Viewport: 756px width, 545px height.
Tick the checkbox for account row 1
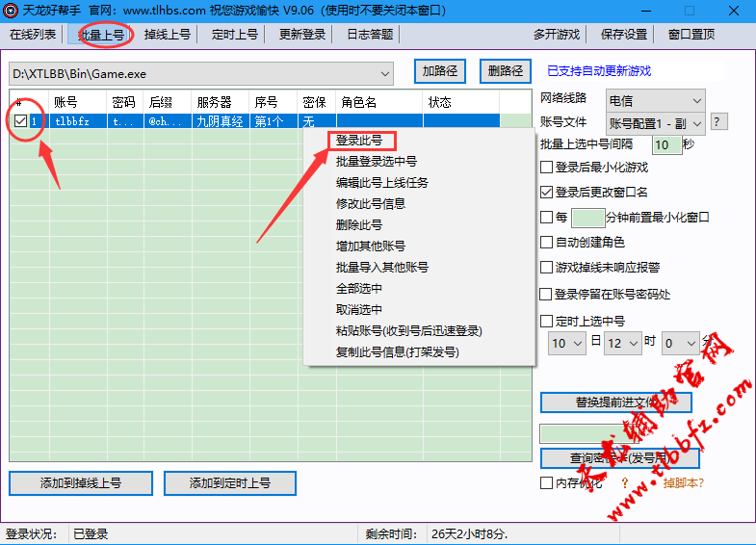click(20, 121)
